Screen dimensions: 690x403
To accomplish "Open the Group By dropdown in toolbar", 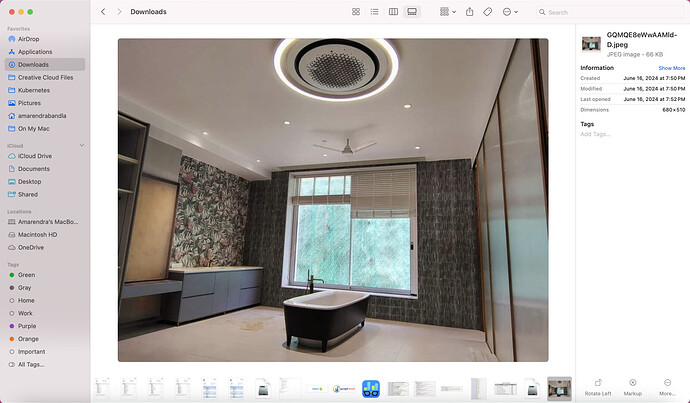I will pos(446,12).
